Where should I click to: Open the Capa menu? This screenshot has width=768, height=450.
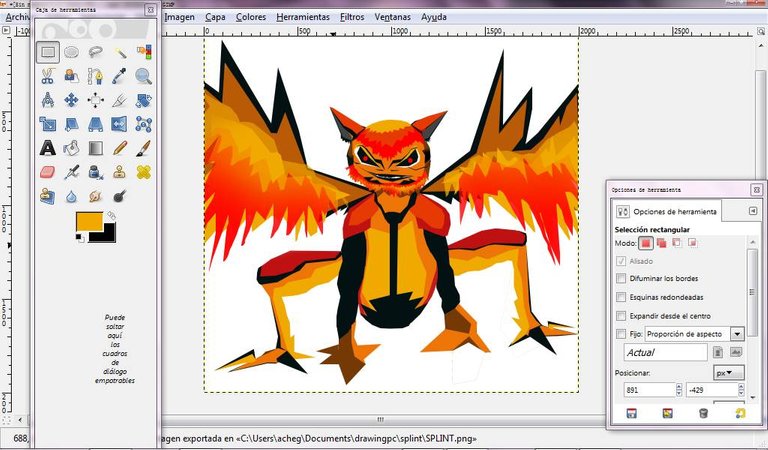(x=215, y=17)
